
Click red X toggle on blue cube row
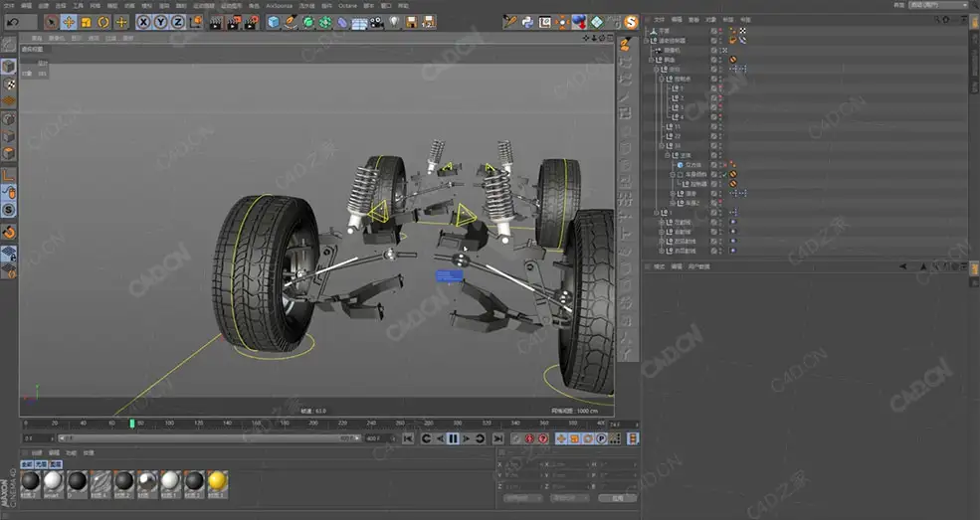click(725, 165)
